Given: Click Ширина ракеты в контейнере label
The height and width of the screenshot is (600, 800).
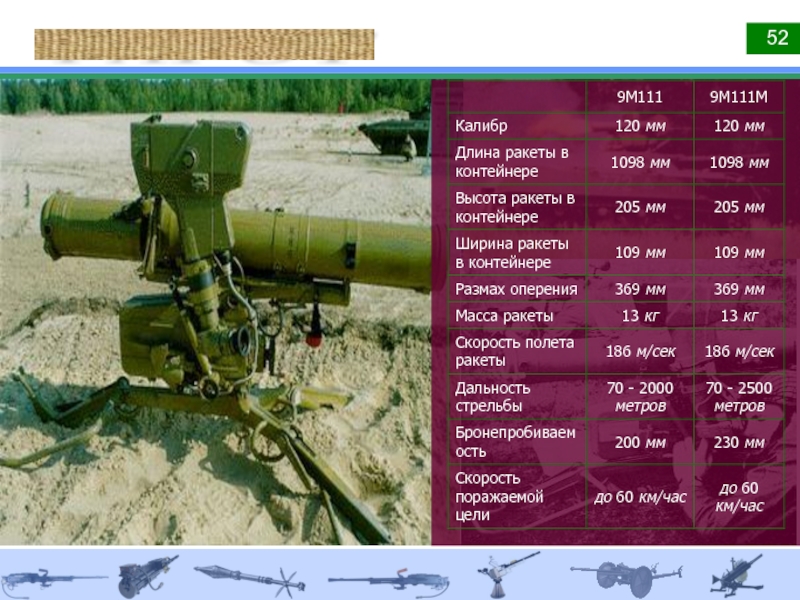Looking at the screenshot, I should pos(512,253).
